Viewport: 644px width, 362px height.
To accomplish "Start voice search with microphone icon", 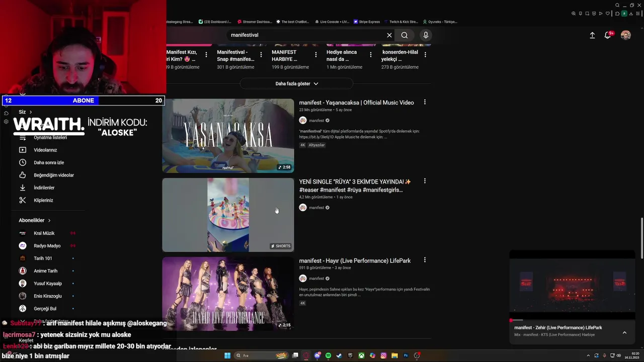I will (x=426, y=35).
